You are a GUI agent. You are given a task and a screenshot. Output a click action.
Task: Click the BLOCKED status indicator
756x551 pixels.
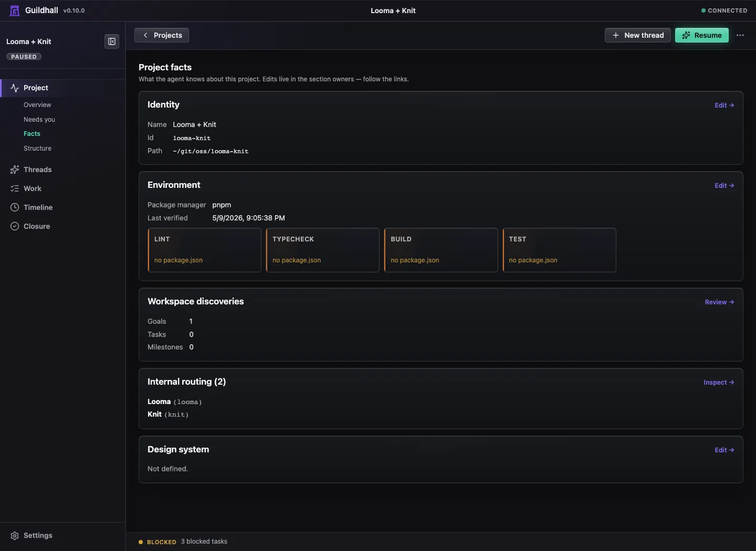[157, 542]
